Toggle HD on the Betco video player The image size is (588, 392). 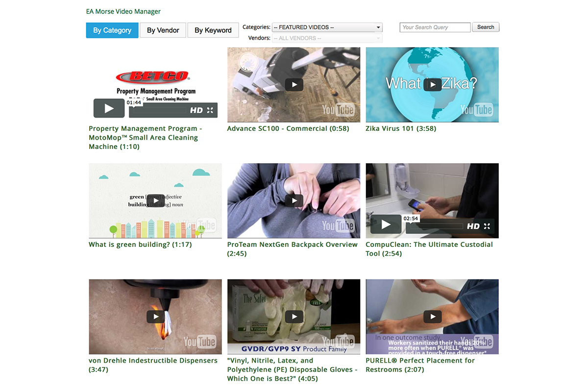[x=196, y=111]
